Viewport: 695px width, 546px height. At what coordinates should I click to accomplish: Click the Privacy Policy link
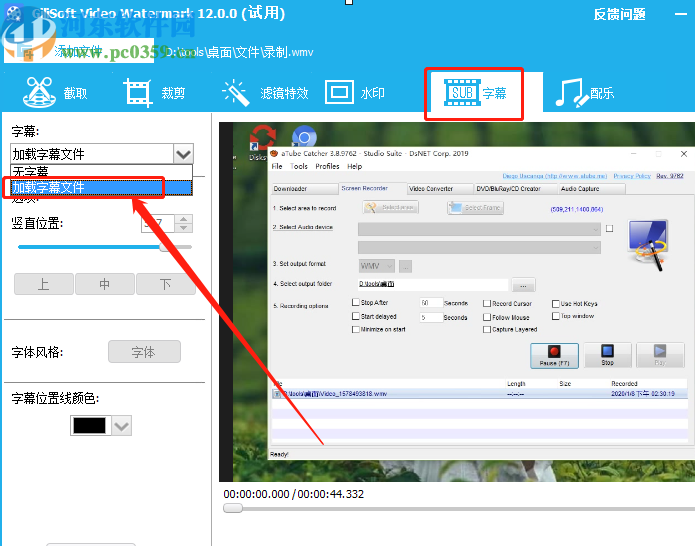pyautogui.click(x=632, y=176)
